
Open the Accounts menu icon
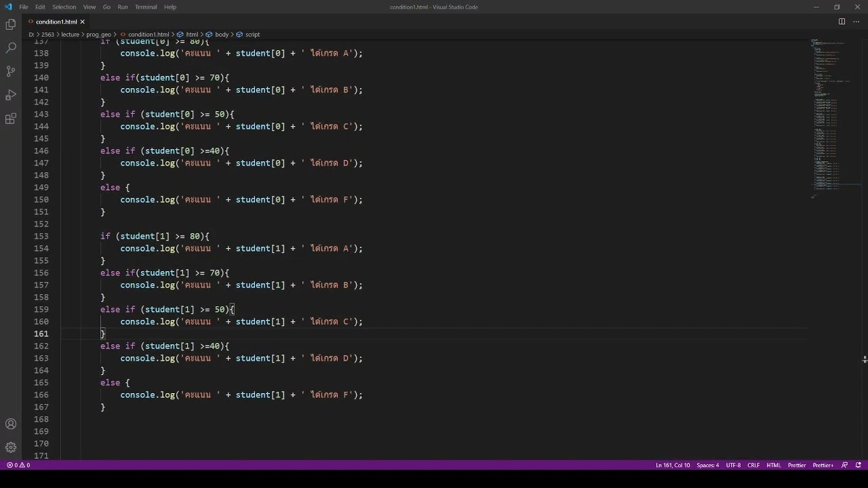[11, 424]
